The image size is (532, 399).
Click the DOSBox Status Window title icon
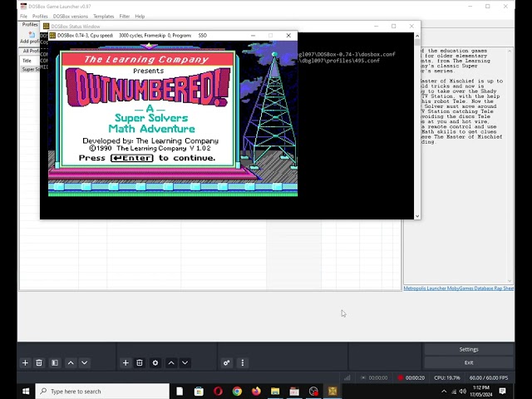pyautogui.click(x=47, y=26)
